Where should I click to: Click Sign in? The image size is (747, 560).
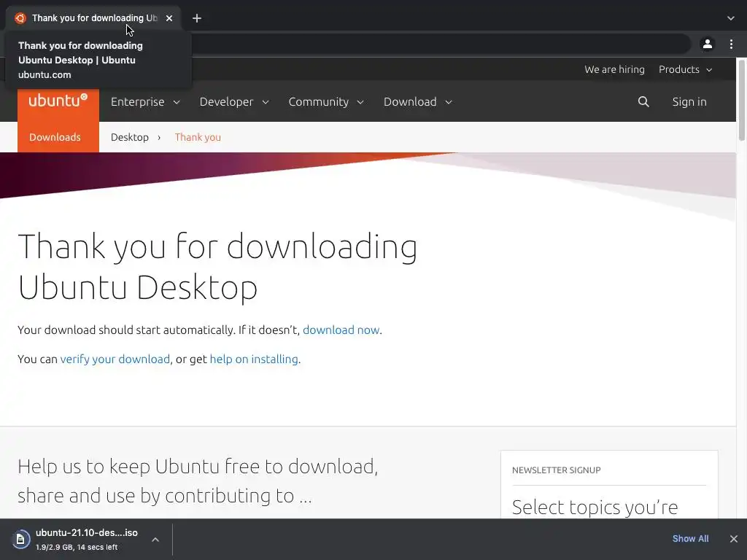[x=689, y=102]
